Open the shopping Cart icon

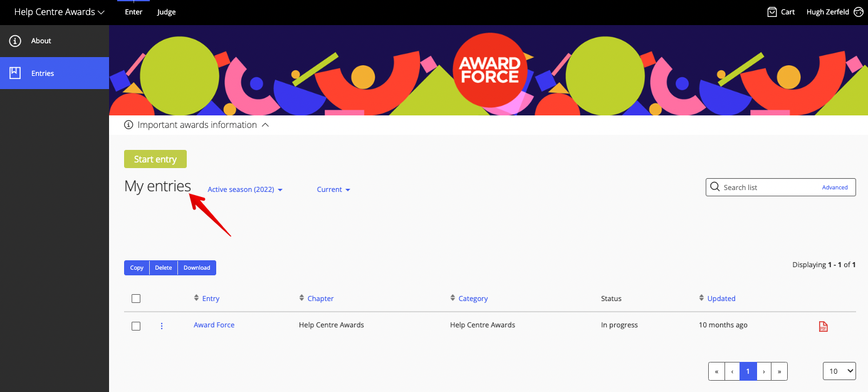tap(772, 12)
